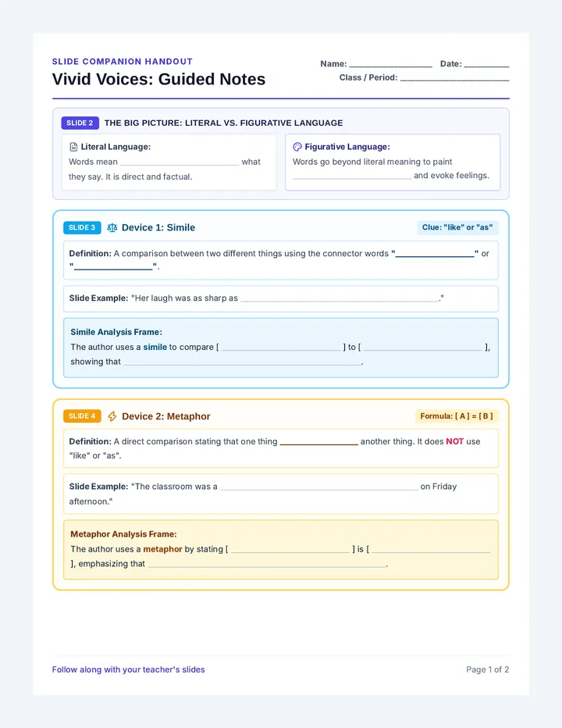The image size is (562, 728).
Task: Click the document icon beside Literal Language
Action: click(73, 147)
